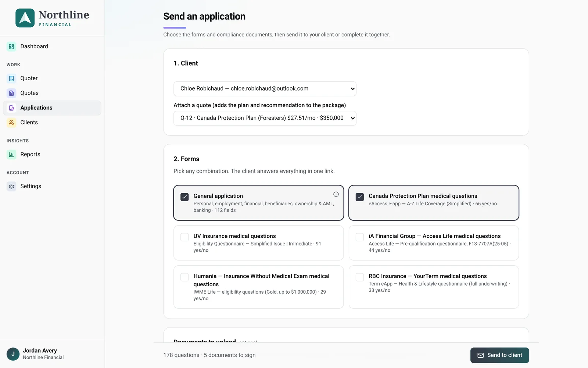The height and width of the screenshot is (368, 588).
Task: Click the Dashboard grid icon
Action: [x=11, y=46]
